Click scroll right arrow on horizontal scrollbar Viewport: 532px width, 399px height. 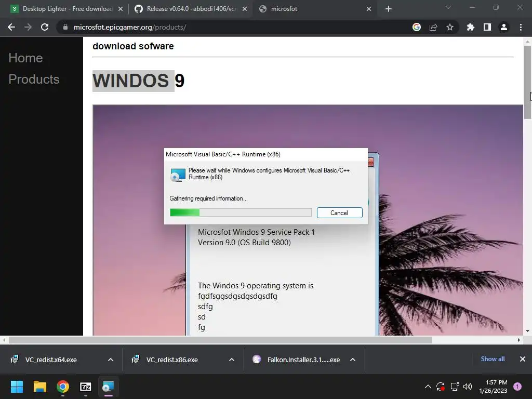tap(519, 340)
